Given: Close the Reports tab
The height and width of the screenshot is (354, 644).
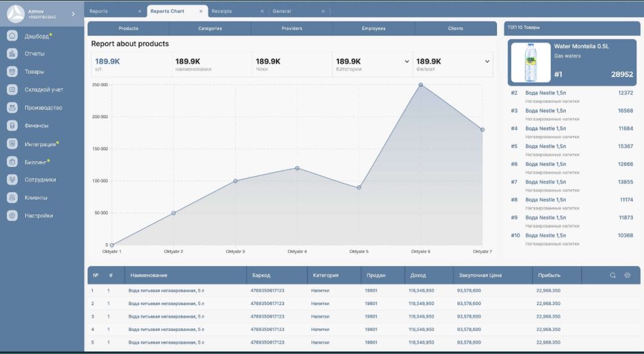Looking at the screenshot, I should coord(140,11).
